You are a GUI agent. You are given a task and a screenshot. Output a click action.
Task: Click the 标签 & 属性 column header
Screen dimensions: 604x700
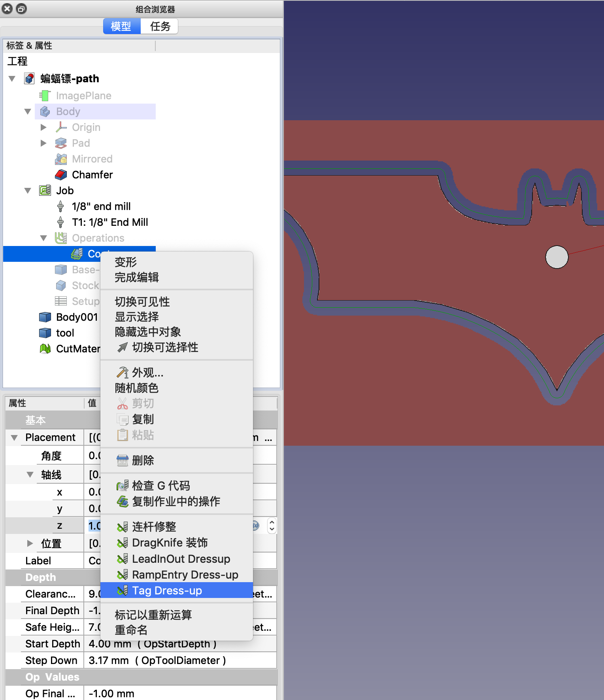click(79, 46)
